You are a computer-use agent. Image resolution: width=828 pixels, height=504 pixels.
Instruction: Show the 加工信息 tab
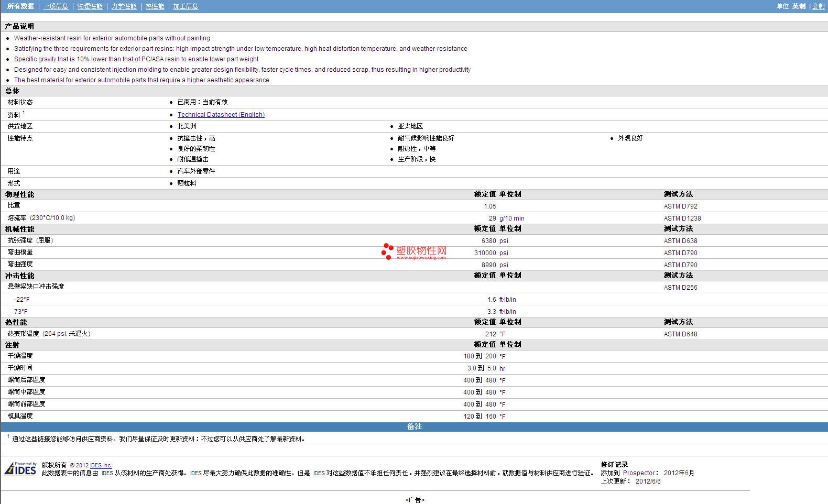[x=186, y=6]
